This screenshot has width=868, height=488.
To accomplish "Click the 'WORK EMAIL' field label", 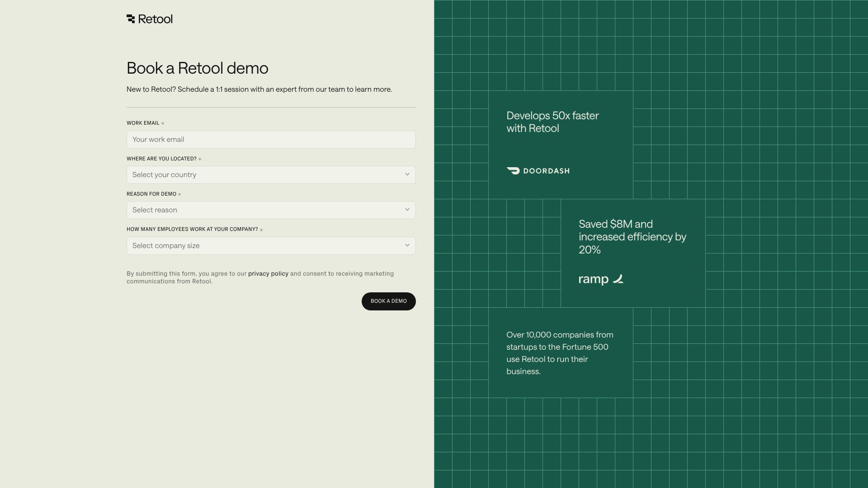I will [x=143, y=123].
